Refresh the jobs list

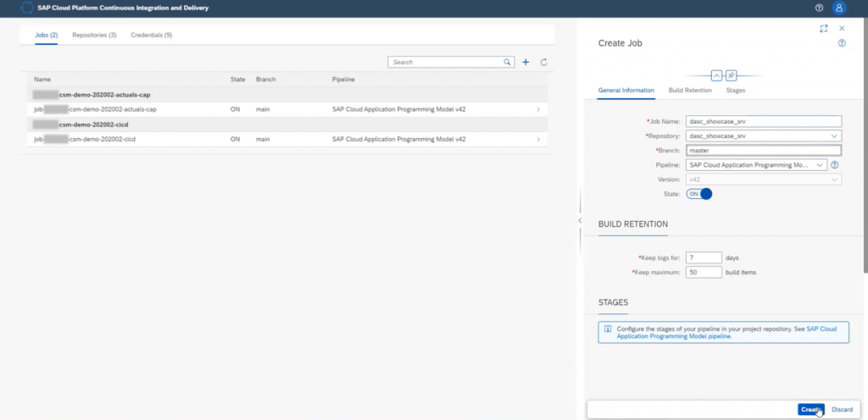[x=543, y=63]
